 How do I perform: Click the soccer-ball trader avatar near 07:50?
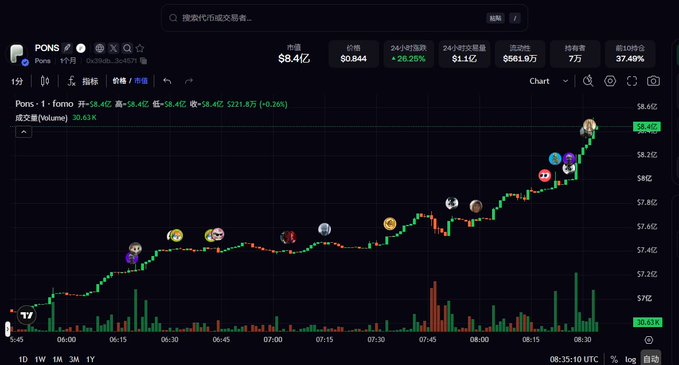pyautogui.click(x=452, y=202)
